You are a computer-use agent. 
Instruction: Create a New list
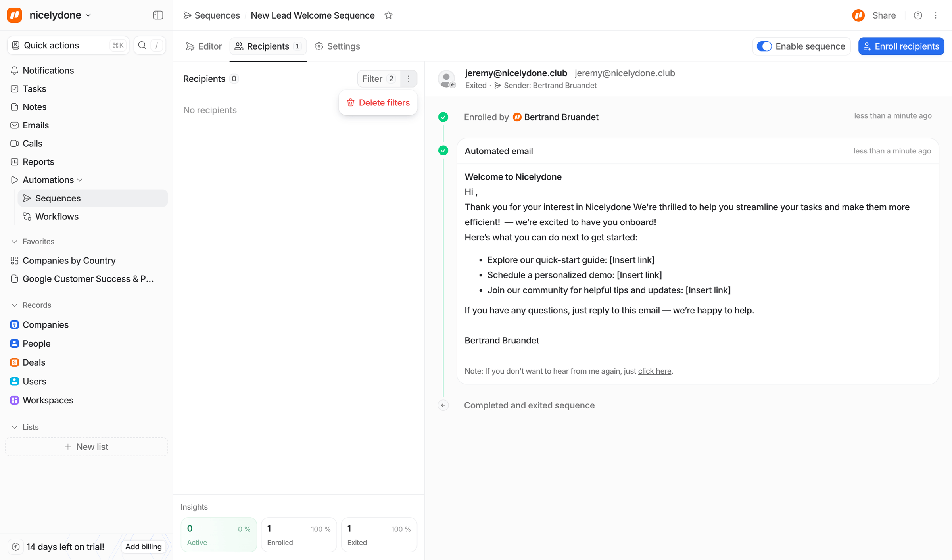click(x=86, y=447)
